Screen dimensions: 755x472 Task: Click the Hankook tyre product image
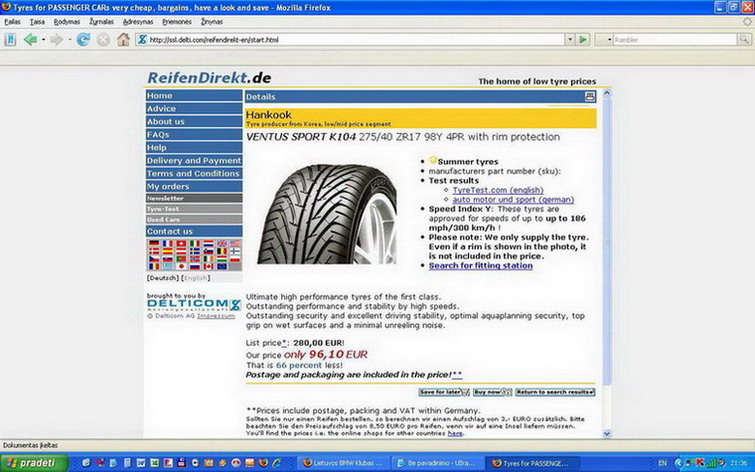326,214
